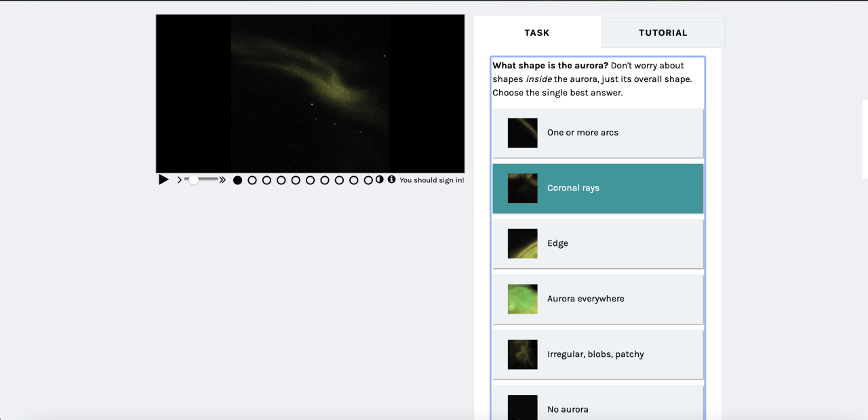Jump to the eighth frame dot
868x420 pixels.
click(339, 180)
